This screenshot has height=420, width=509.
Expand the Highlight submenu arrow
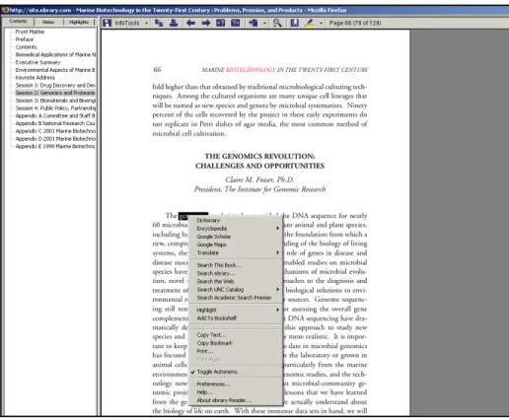coord(278,310)
